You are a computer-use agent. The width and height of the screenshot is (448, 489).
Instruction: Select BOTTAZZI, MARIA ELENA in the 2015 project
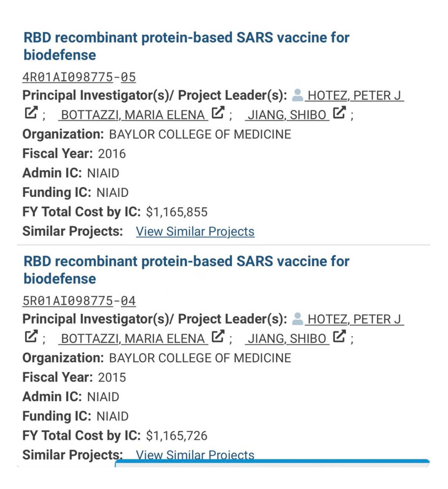pyautogui.click(x=133, y=338)
